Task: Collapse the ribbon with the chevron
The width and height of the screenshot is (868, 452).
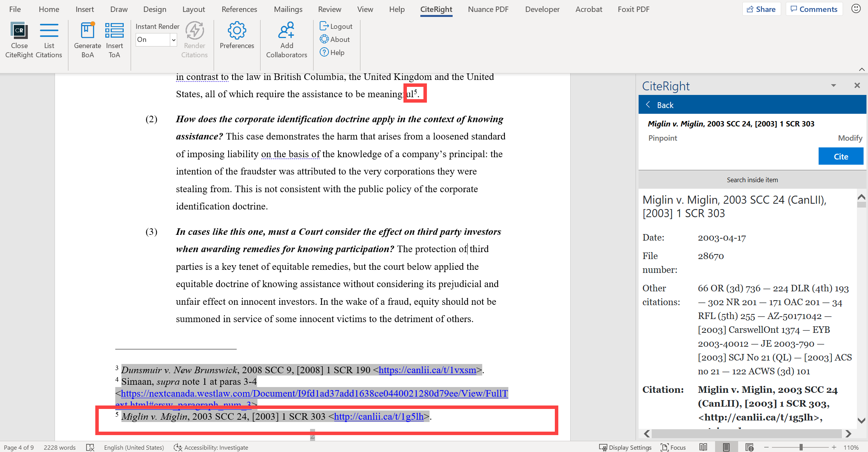Action: click(x=862, y=69)
